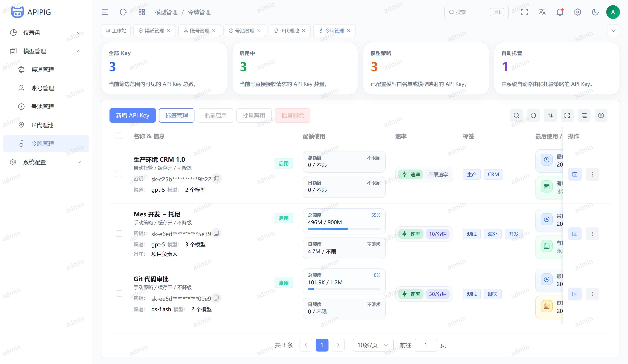Click the 海外 tag
This screenshot has width=628, height=364.
(493, 234)
